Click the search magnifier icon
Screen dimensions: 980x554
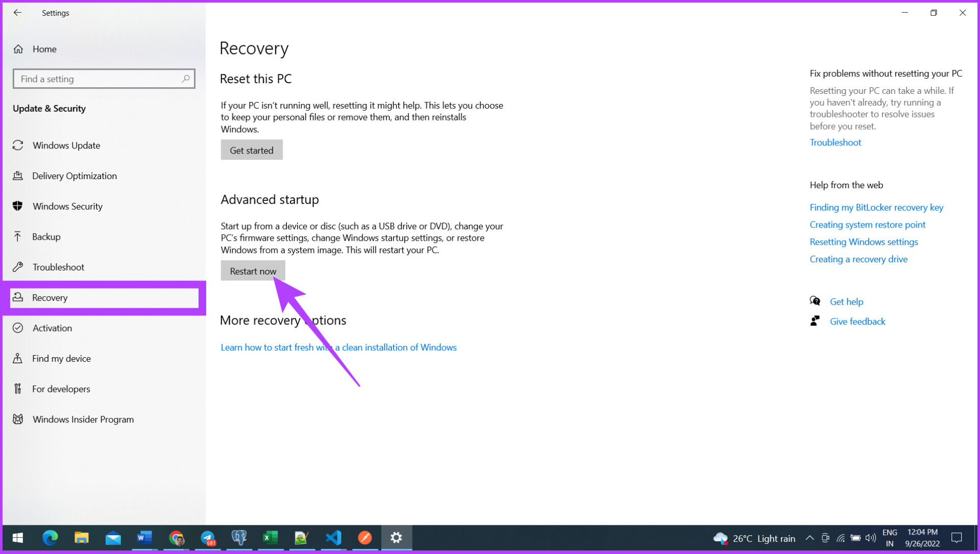click(186, 79)
